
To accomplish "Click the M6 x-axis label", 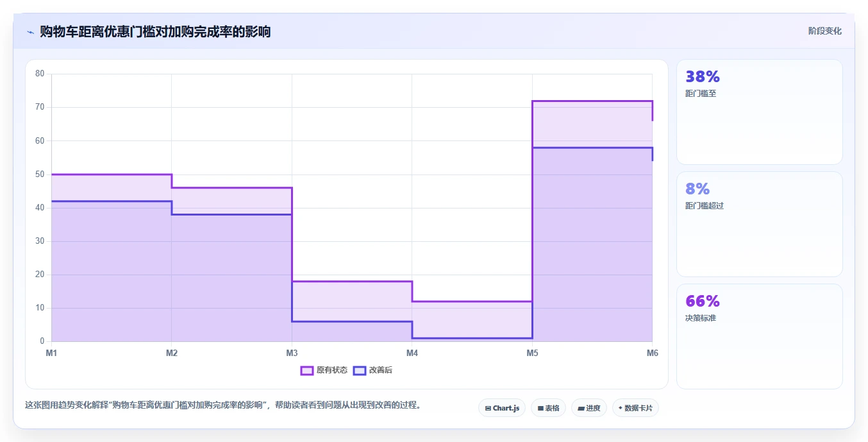I will coord(652,353).
